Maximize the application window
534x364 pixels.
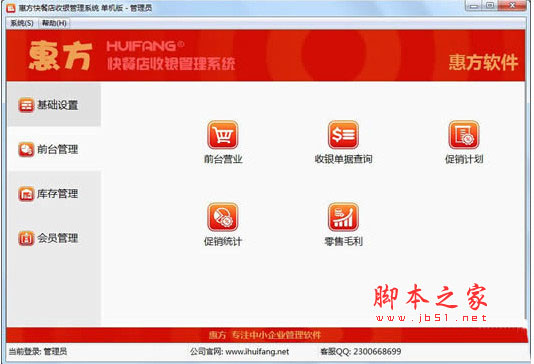point(490,6)
